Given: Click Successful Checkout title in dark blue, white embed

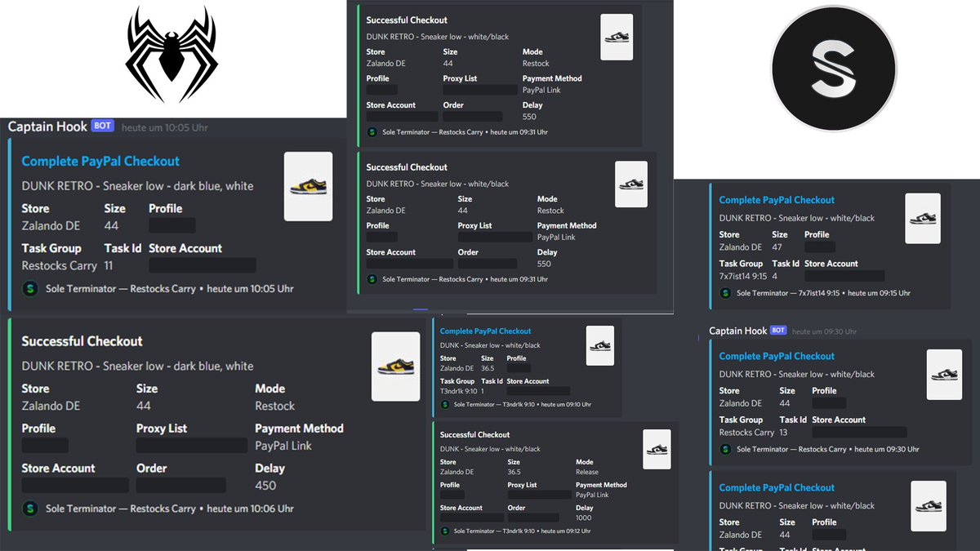Looking at the screenshot, I should pos(82,341).
